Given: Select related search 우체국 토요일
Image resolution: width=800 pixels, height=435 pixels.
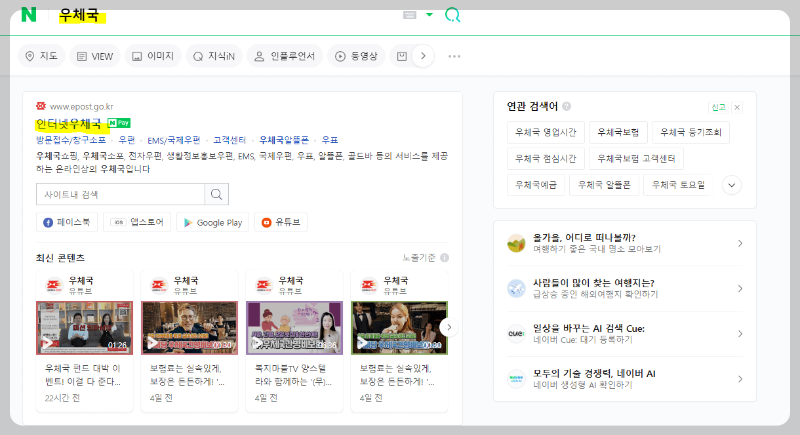Looking at the screenshot, I should (x=678, y=185).
